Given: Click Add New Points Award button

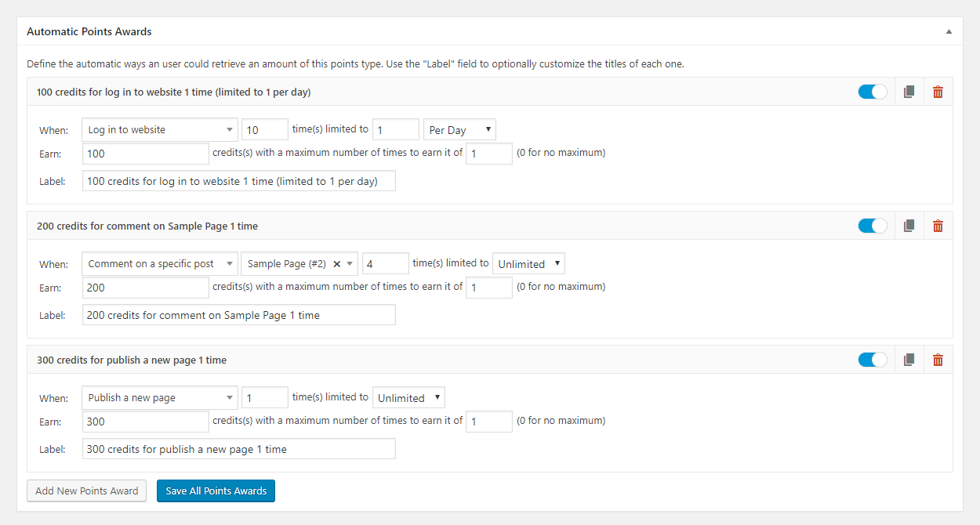Looking at the screenshot, I should (86, 491).
